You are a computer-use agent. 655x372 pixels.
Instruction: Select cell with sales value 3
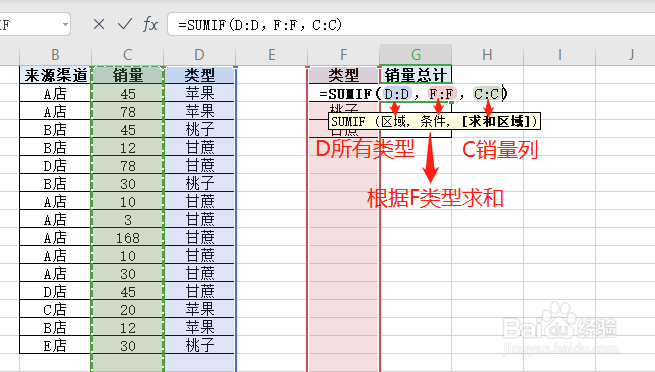point(127,220)
